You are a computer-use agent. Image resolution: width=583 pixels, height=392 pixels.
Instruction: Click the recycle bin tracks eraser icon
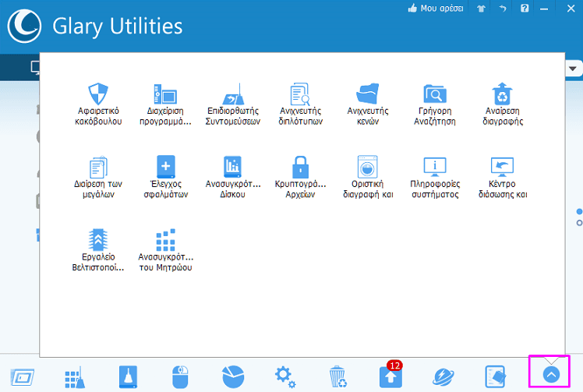(338, 376)
